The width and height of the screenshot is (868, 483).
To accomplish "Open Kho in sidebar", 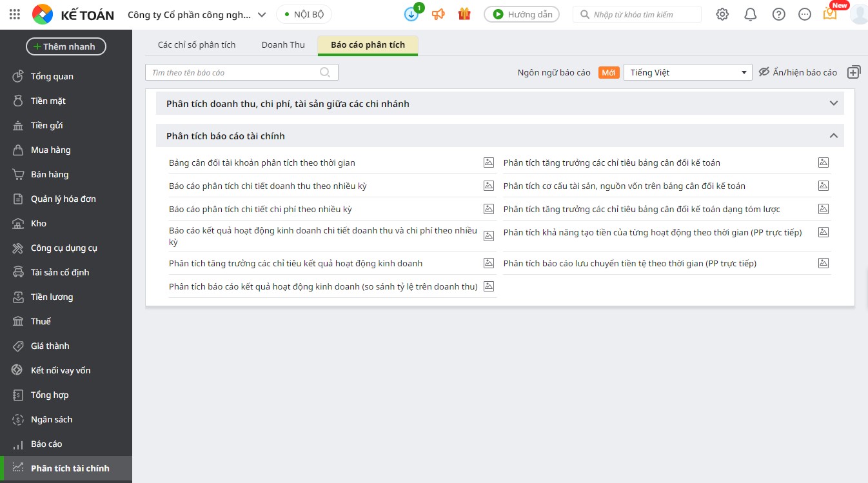I will (x=66, y=224).
